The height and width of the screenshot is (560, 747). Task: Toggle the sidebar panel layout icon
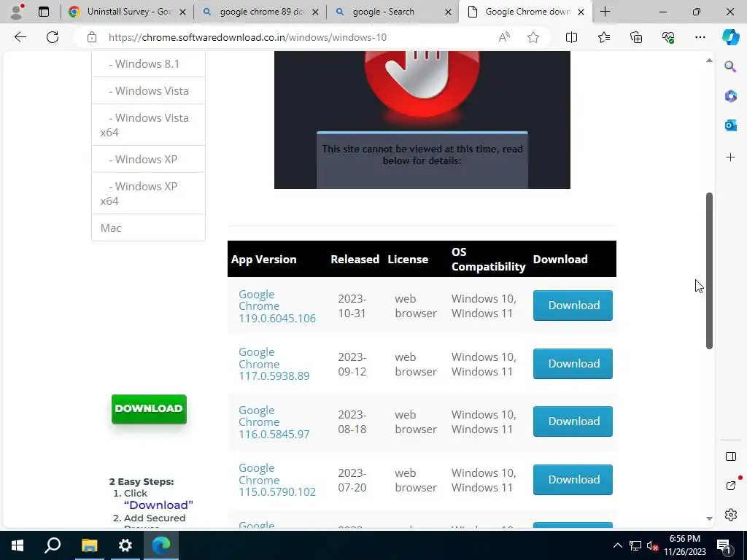pos(730,456)
